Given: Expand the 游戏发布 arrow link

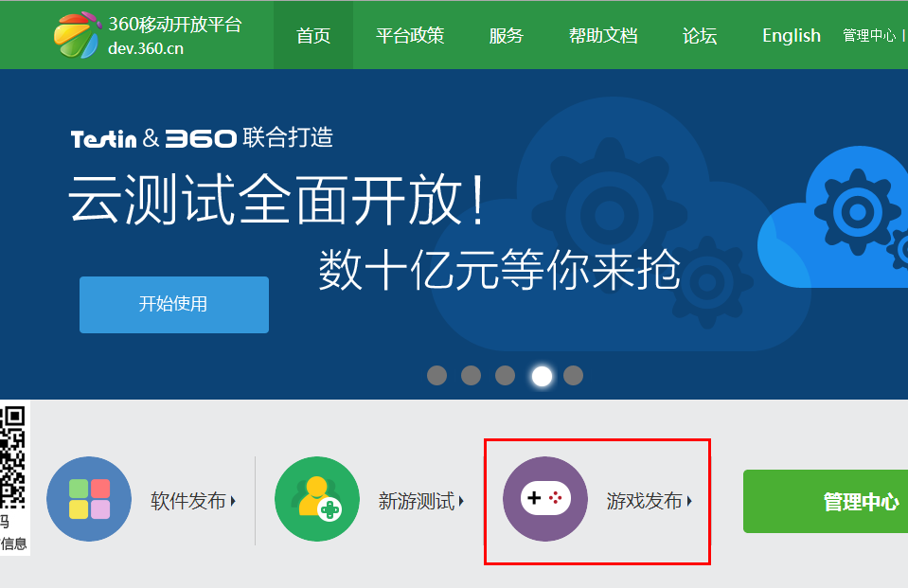Looking at the screenshot, I should pyautogui.click(x=650, y=501).
